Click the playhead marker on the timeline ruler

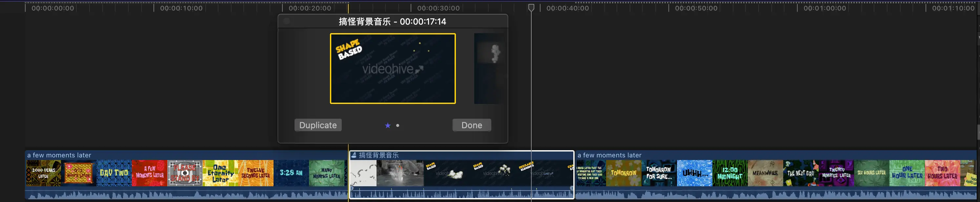point(531,8)
